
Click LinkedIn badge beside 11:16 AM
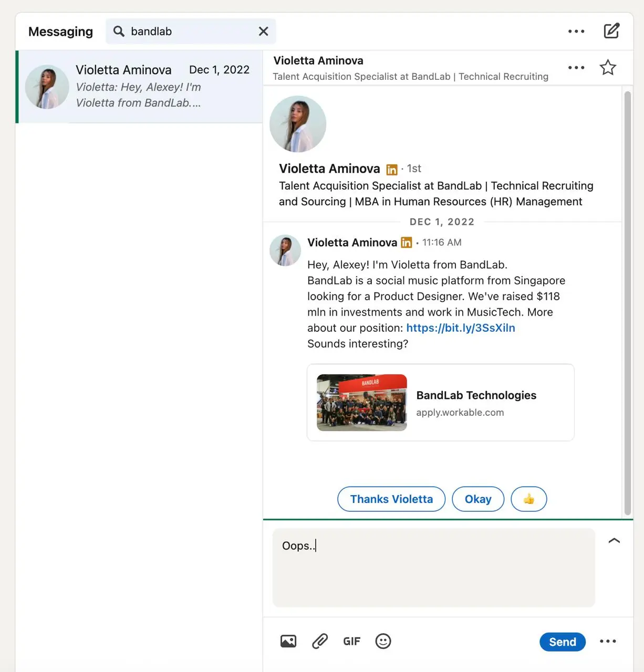click(x=407, y=243)
